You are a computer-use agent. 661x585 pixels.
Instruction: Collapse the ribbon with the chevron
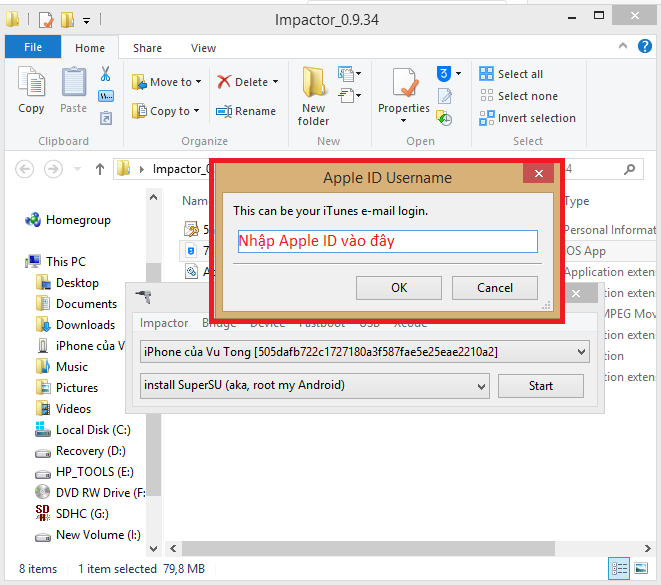(623, 46)
